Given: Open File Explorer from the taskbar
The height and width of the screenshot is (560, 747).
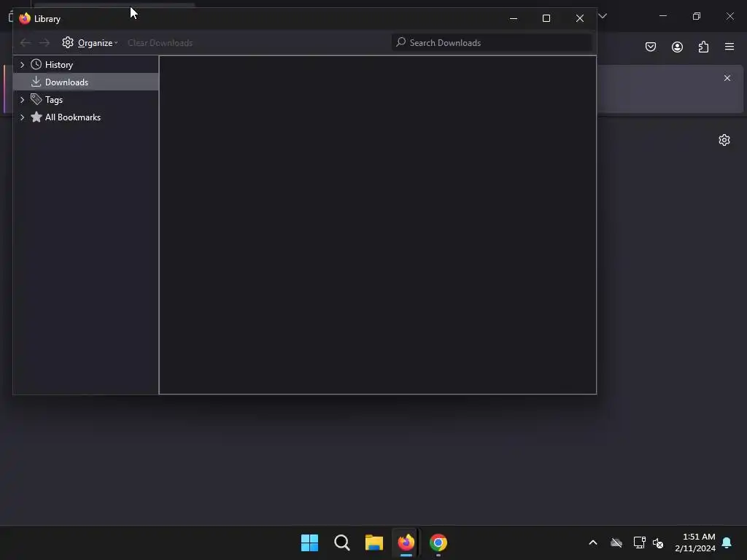Looking at the screenshot, I should point(374,542).
